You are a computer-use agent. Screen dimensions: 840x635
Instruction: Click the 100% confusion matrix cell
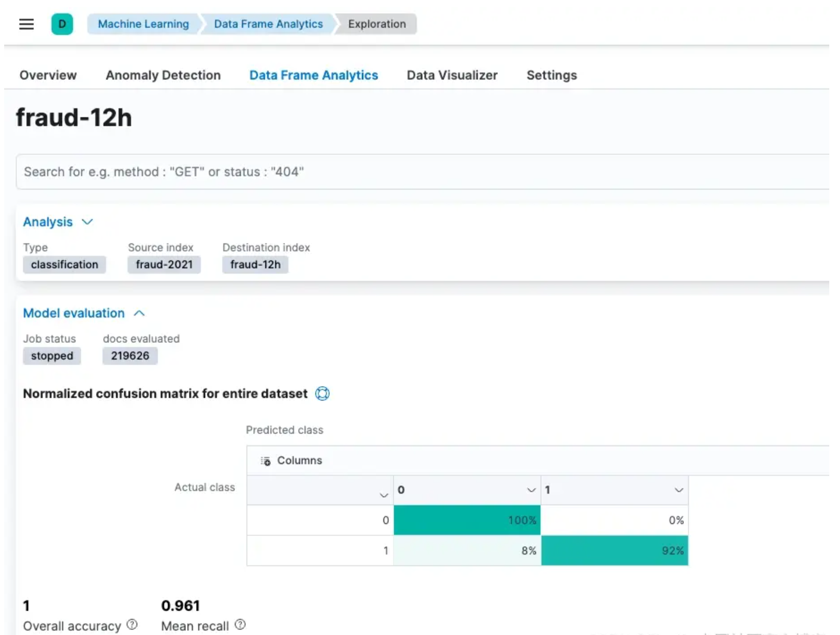coord(467,520)
